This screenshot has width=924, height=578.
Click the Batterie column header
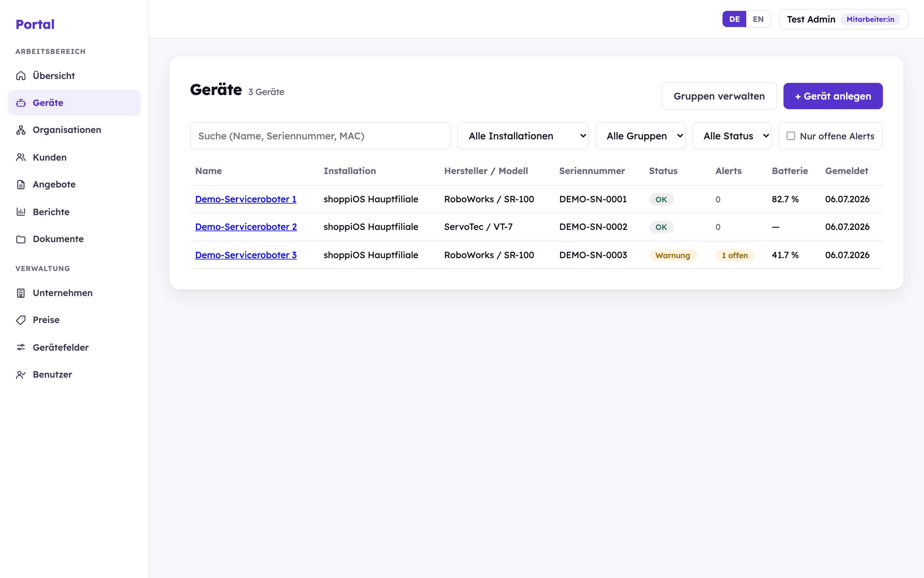point(790,171)
